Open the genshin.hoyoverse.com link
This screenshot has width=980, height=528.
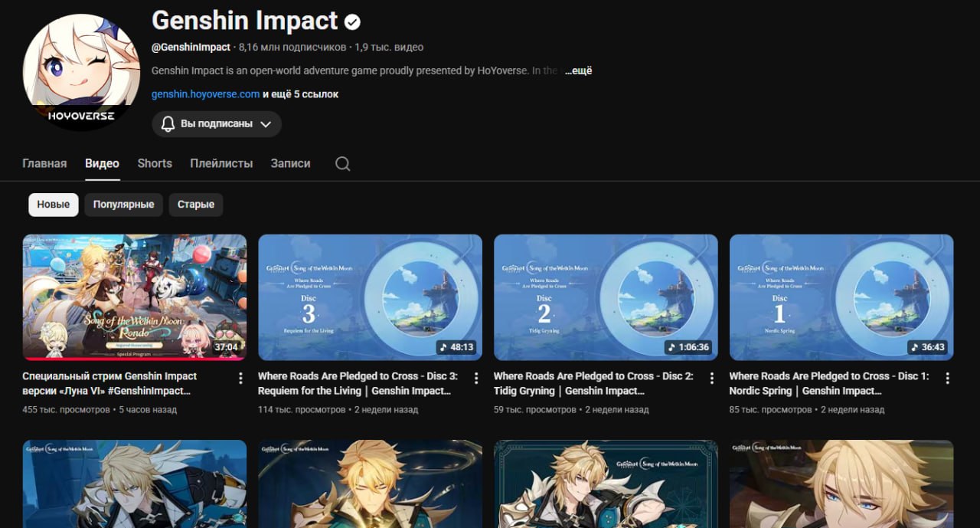(x=205, y=94)
